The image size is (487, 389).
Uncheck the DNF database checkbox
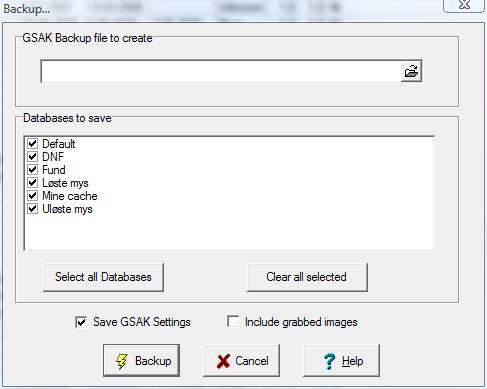[32, 156]
